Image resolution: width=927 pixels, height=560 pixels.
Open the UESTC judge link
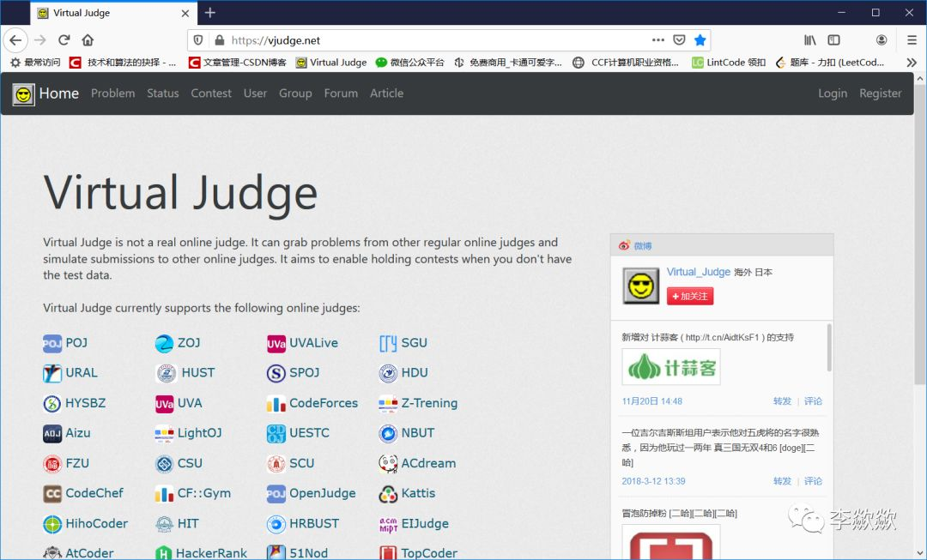pos(309,433)
